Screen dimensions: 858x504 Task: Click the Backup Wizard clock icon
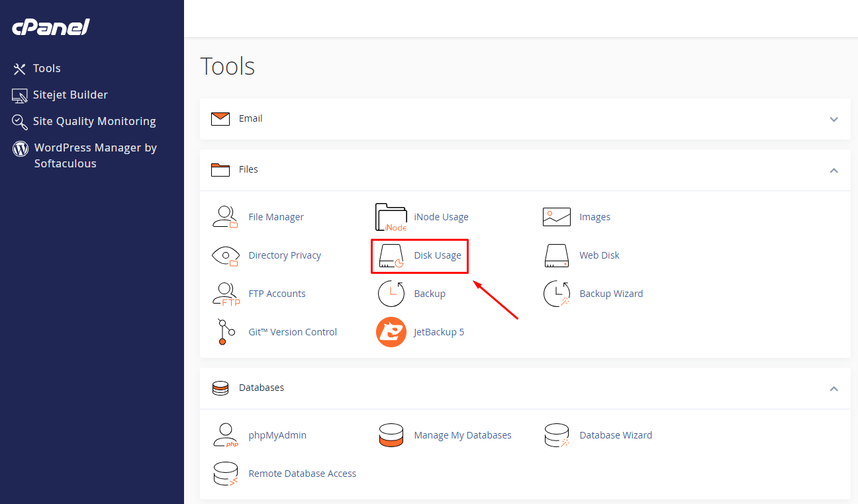(x=556, y=294)
